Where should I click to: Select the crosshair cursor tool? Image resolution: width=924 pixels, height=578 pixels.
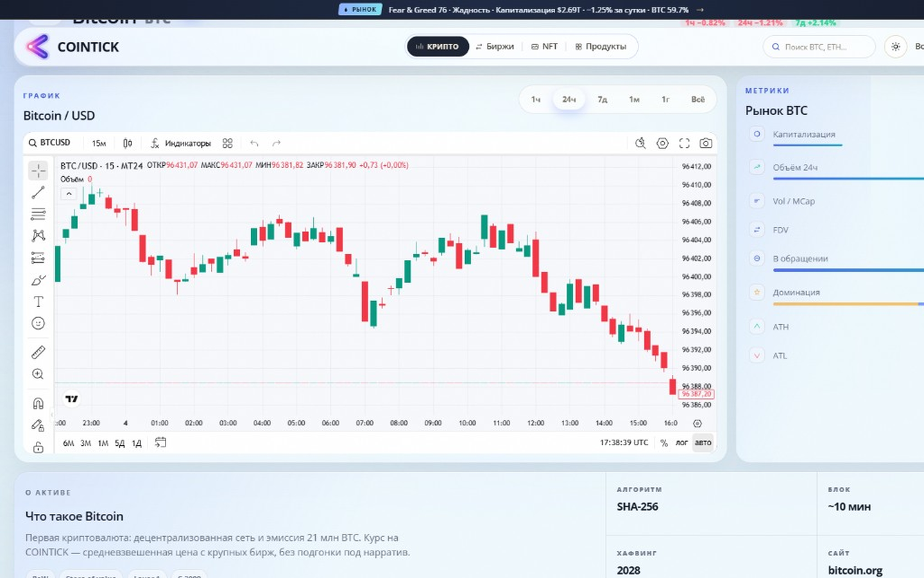coord(38,171)
